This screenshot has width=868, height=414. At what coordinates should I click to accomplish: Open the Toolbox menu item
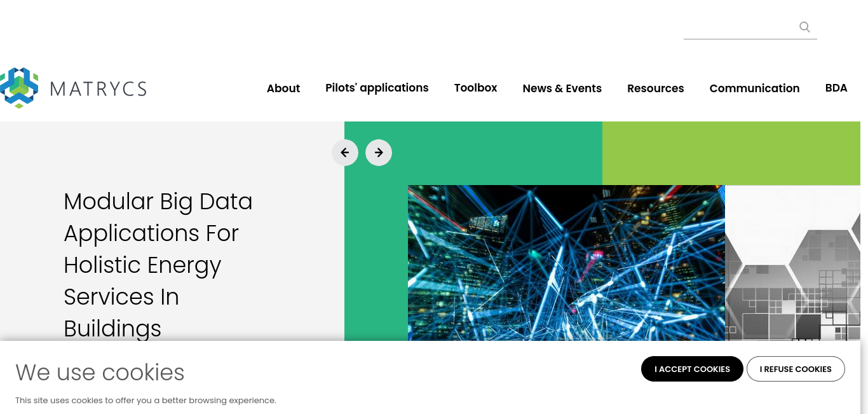pyautogui.click(x=475, y=88)
